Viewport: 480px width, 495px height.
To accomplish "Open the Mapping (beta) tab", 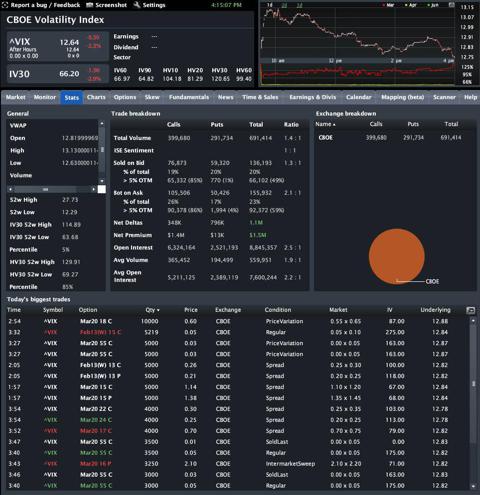I will point(403,97).
